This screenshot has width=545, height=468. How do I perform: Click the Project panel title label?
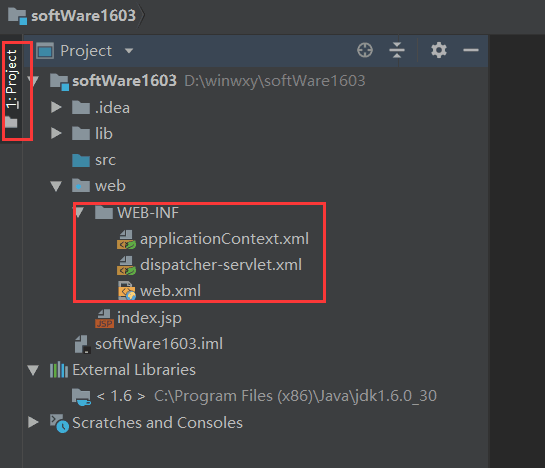86,51
